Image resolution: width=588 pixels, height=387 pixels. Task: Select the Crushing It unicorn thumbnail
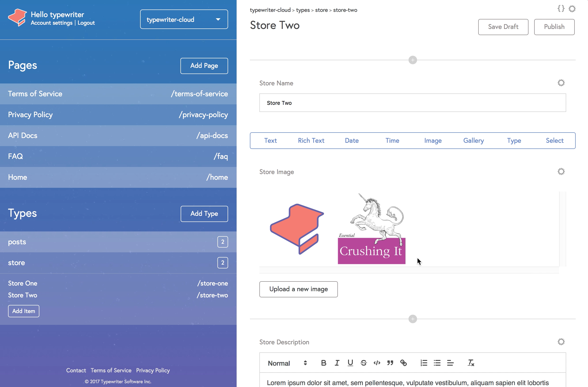pyautogui.click(x=372, y=229)
